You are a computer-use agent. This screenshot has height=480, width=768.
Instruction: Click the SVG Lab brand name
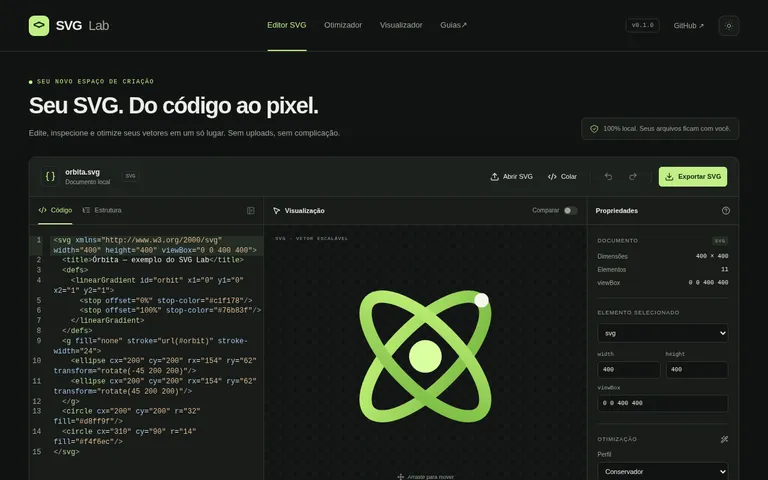82,25
